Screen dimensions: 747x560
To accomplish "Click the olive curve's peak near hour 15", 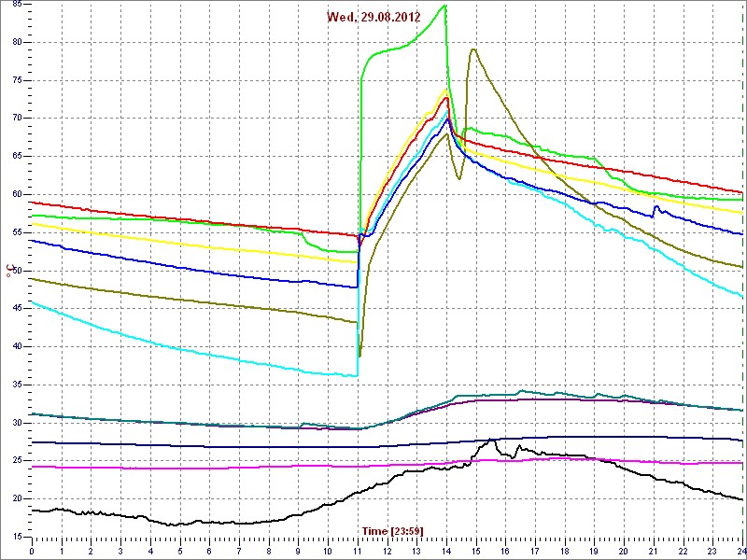I will (x=474, y=49).
